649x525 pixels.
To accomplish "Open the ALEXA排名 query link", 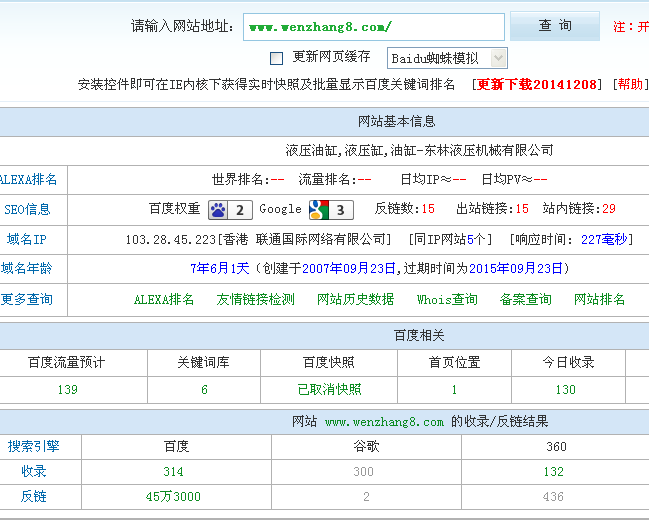I will [164, 299].
